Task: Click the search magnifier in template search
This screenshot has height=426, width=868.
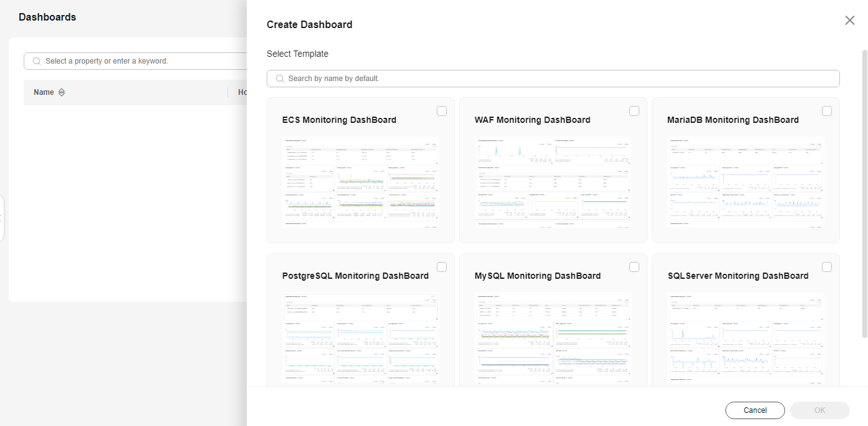Action: (x=280, y=79)
